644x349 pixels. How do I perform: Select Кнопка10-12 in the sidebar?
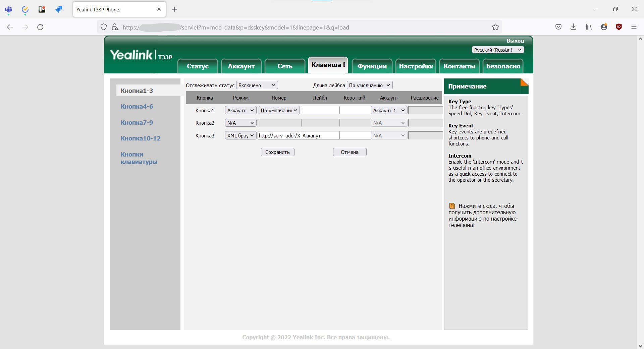[140, 138]
